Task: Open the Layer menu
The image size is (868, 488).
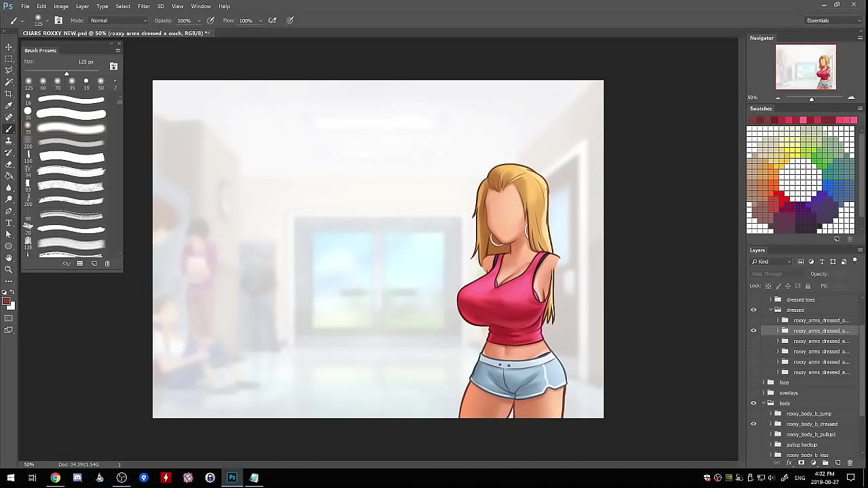Action: tap(82, 6)
